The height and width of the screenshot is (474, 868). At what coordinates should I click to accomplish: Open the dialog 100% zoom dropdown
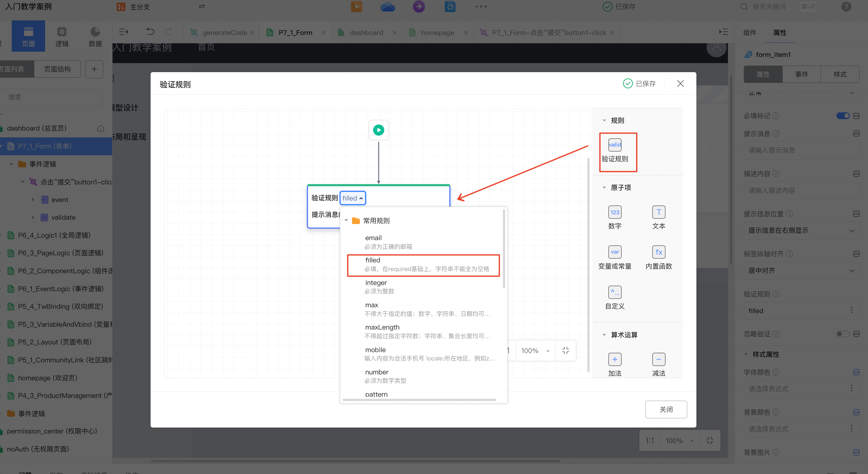pos(535,351)
